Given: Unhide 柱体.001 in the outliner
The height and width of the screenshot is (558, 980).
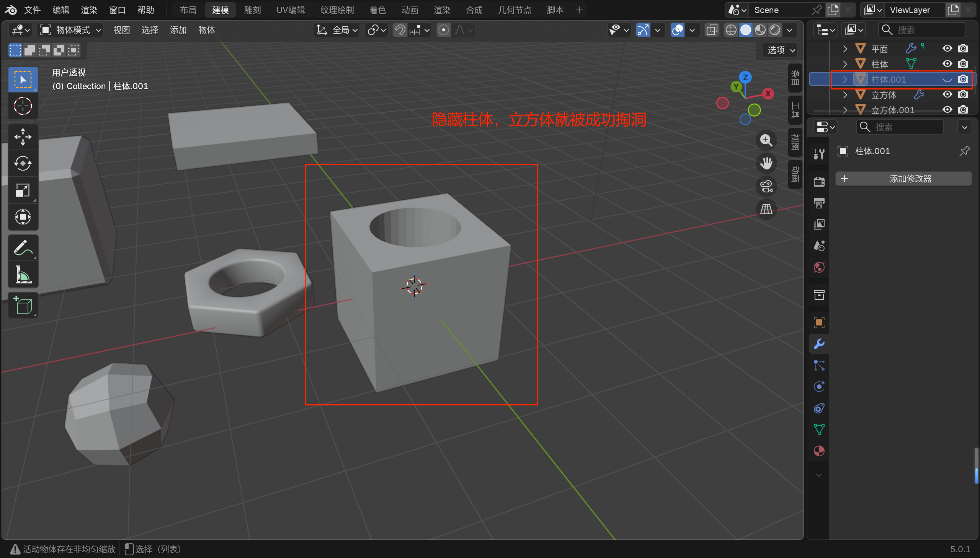Looking at the screenshot, I should (x=947, y=80).
